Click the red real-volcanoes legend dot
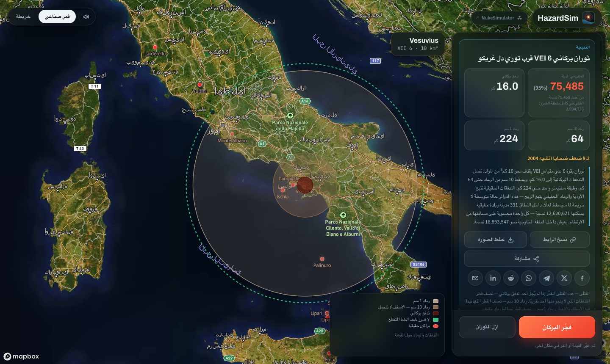Viewport: 610px width, 364px height. click(435, 326)
